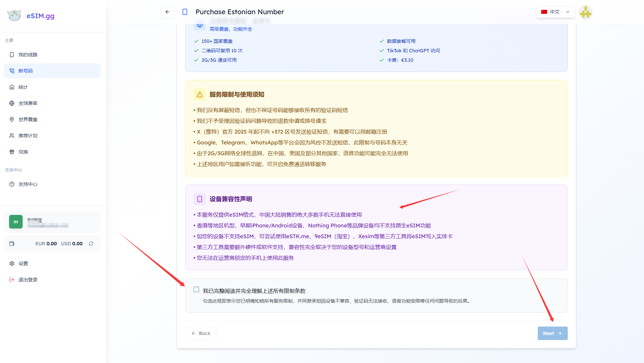Check the 我已完整阅读 agreement checkbox
644x363 pixels.
click(x=196, y=289)
